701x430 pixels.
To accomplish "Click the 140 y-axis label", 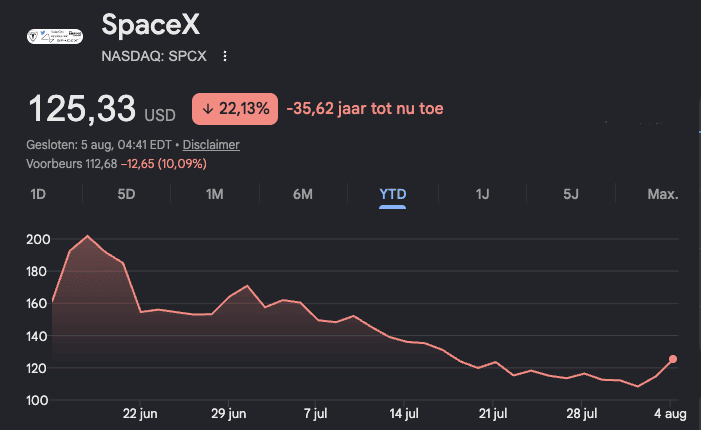I will tap(37, 336).
